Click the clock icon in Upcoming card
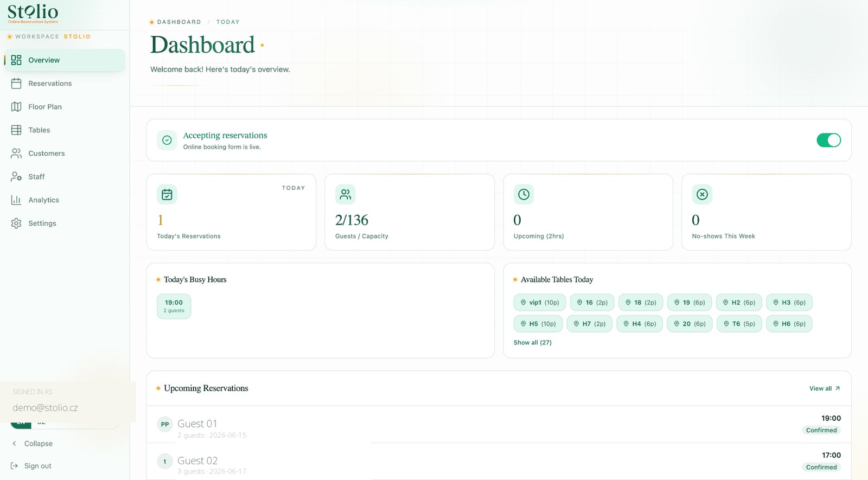This screenshot has height=480, width=868. (524, 194)
